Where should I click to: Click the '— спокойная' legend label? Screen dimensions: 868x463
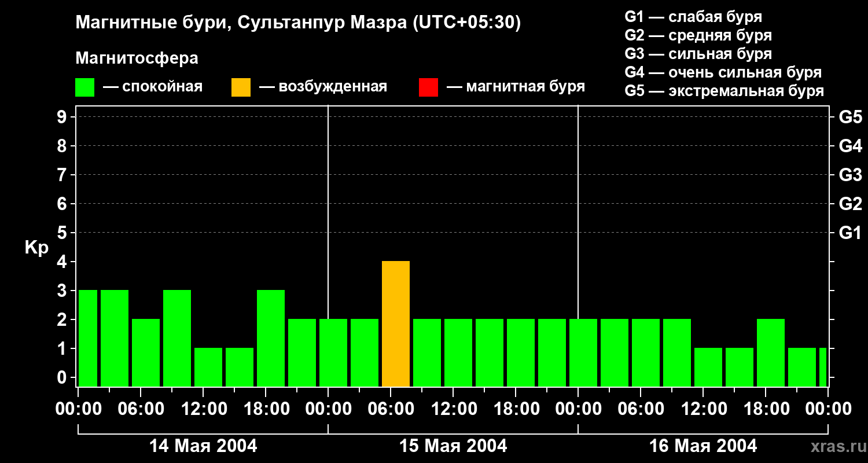pos(153,87)
